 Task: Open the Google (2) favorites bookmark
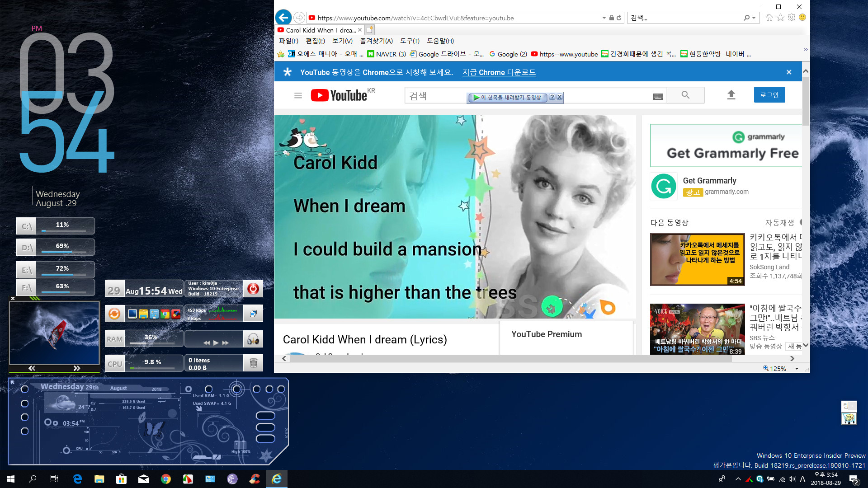pos(508,54)
